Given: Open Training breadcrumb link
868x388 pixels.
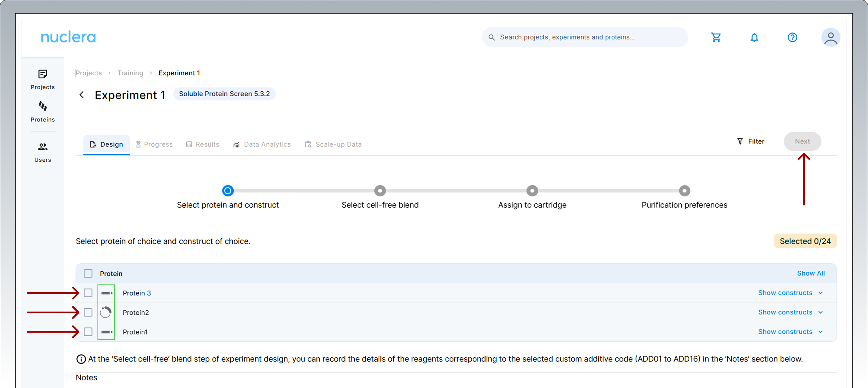Looking at the screenshot, I should pyautogui.click(x=130, y=73).
